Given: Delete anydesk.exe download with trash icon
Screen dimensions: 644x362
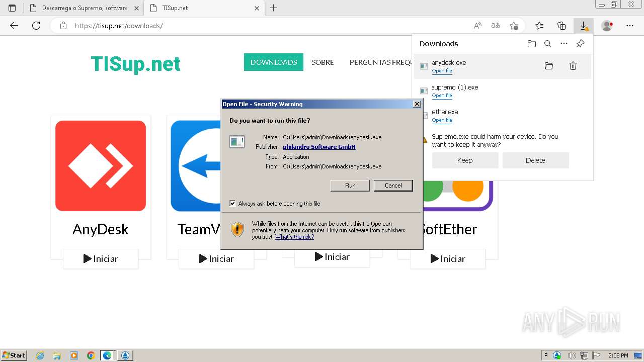Looking at the screenshot, I should point(573,66).
